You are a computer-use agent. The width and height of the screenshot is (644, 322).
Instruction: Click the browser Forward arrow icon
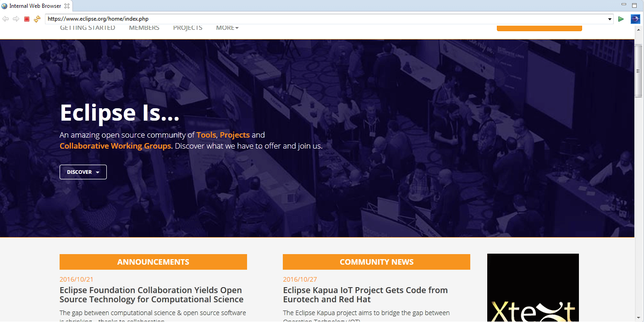(16, 19)
